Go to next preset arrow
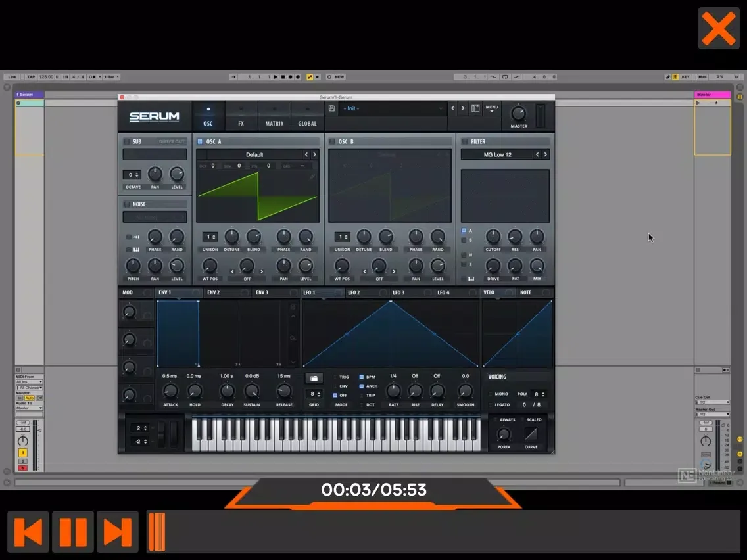Viewport: 747px width, 560px height. pos(462,108)
